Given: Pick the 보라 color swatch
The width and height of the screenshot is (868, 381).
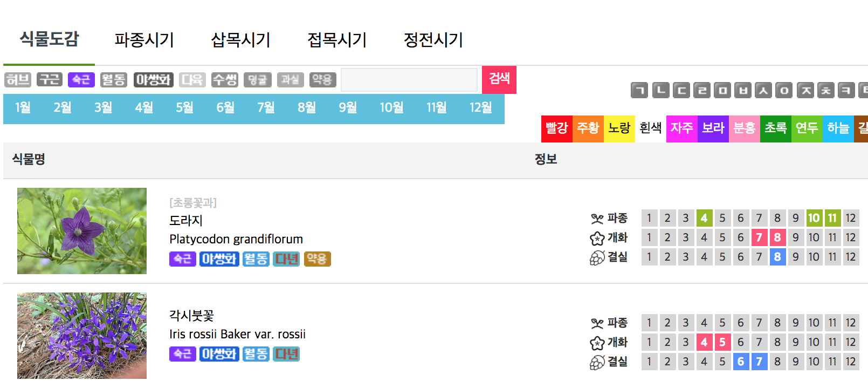Looking at the screenshot, I should point(713,128).
